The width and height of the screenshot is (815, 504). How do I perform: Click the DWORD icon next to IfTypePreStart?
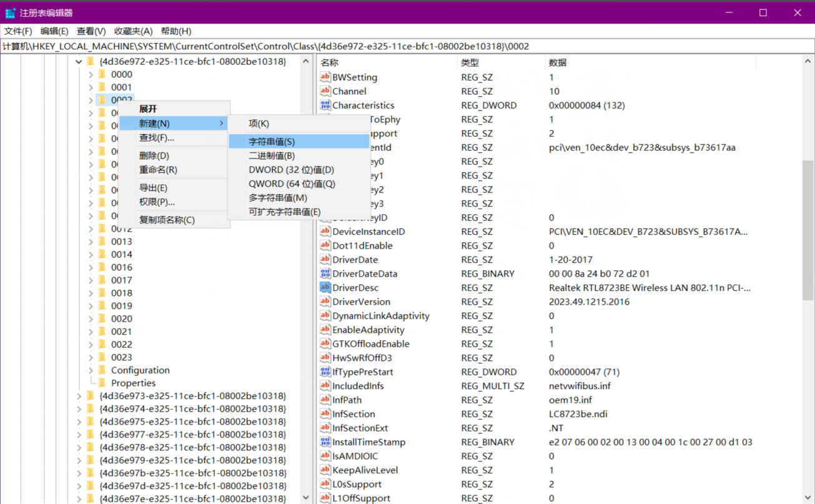pos(325,372)
